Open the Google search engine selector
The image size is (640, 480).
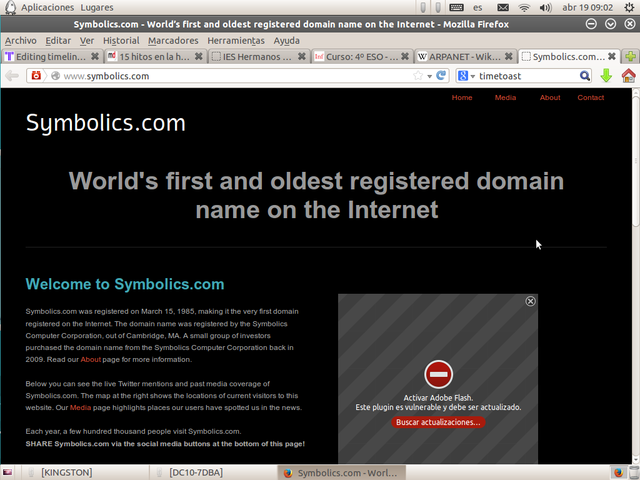(x=466, y=76)
